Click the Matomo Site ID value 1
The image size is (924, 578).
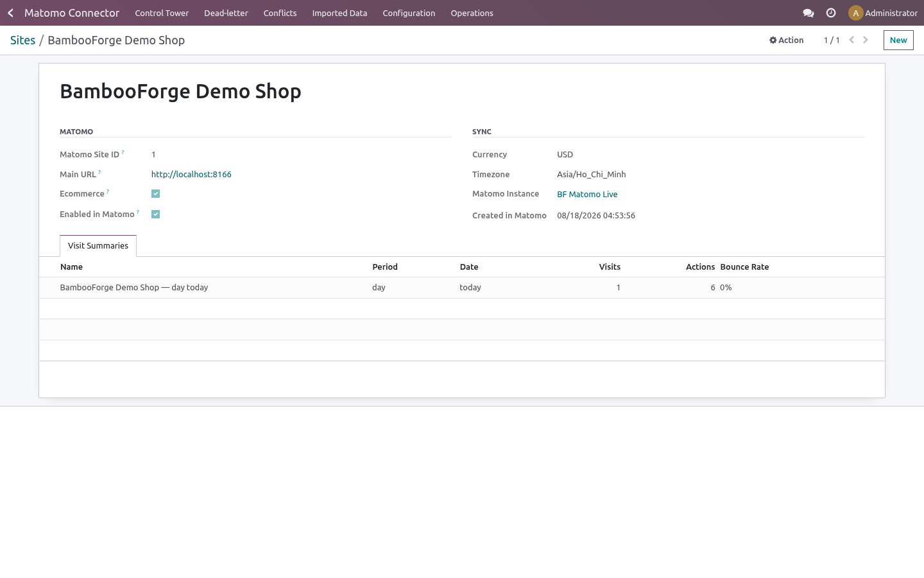(x=153, y=154)
